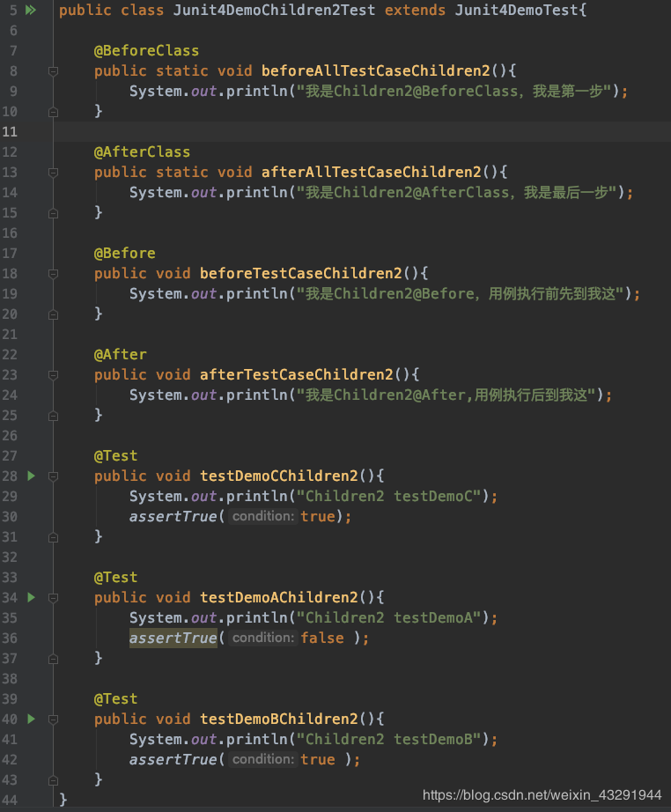Click the @Before annotation on line 17

tap(125, 254)
